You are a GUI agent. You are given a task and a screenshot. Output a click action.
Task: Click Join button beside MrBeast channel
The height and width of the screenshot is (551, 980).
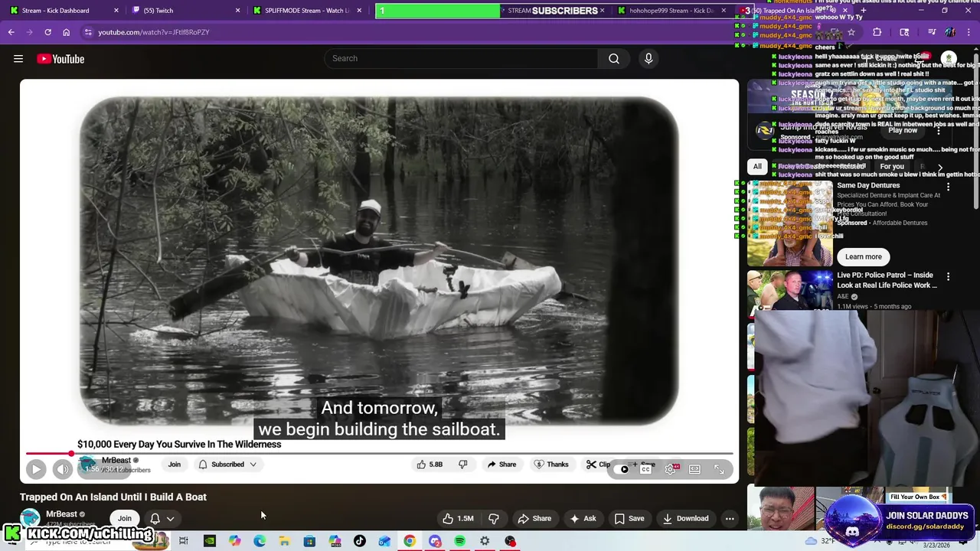click(x=124, y=518)
